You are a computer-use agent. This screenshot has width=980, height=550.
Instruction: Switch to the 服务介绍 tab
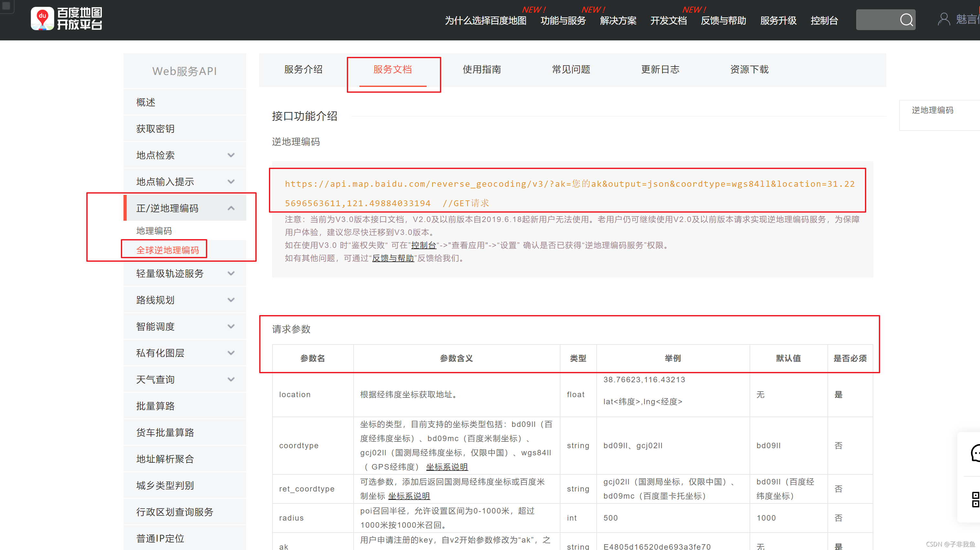303,69
